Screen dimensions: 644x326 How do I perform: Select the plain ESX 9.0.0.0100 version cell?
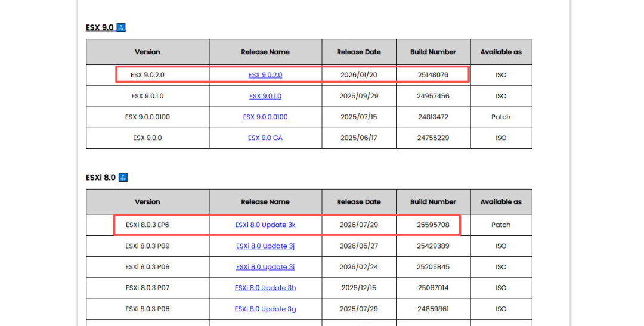click(147, 117)
